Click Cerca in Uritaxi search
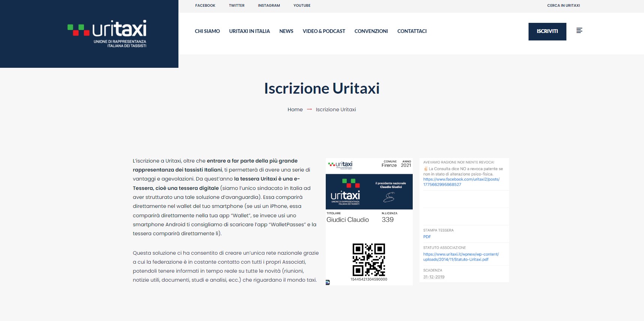 [563, 6]
